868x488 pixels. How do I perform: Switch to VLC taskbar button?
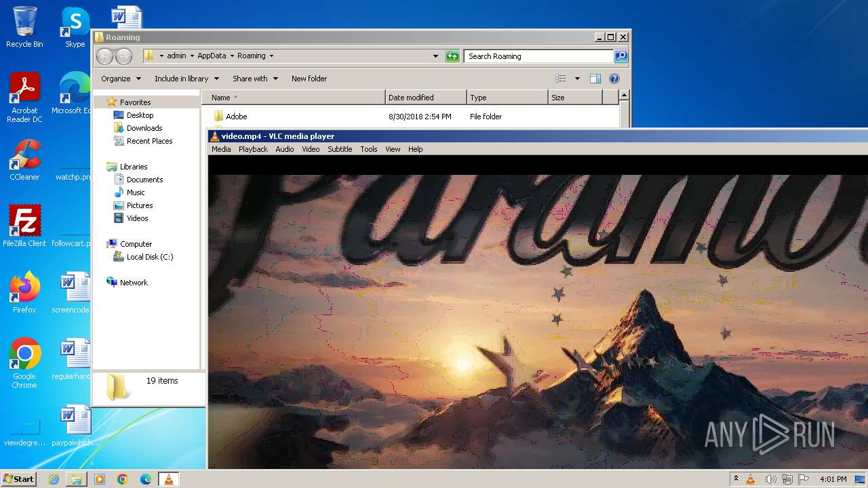[168, 479]
